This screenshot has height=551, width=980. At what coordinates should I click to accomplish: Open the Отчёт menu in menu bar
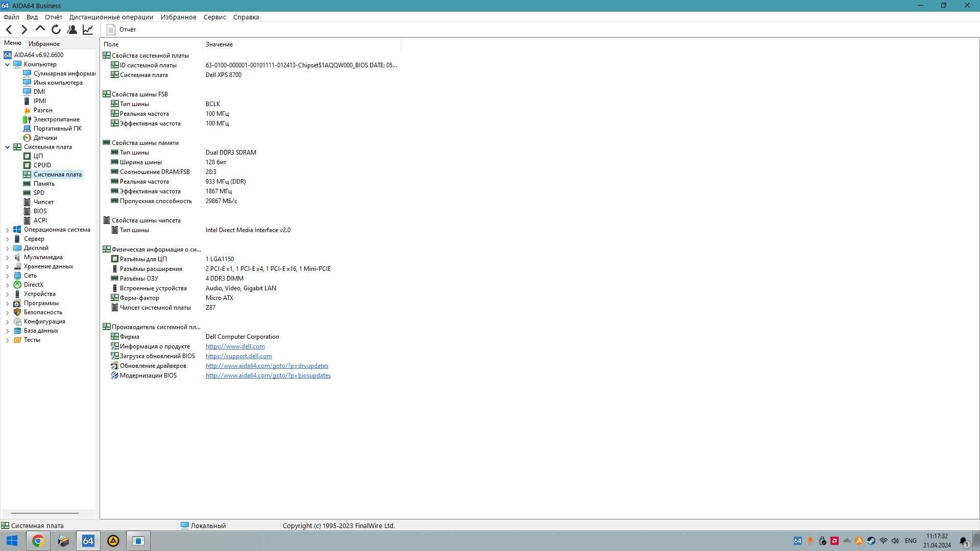coord(54,17)
